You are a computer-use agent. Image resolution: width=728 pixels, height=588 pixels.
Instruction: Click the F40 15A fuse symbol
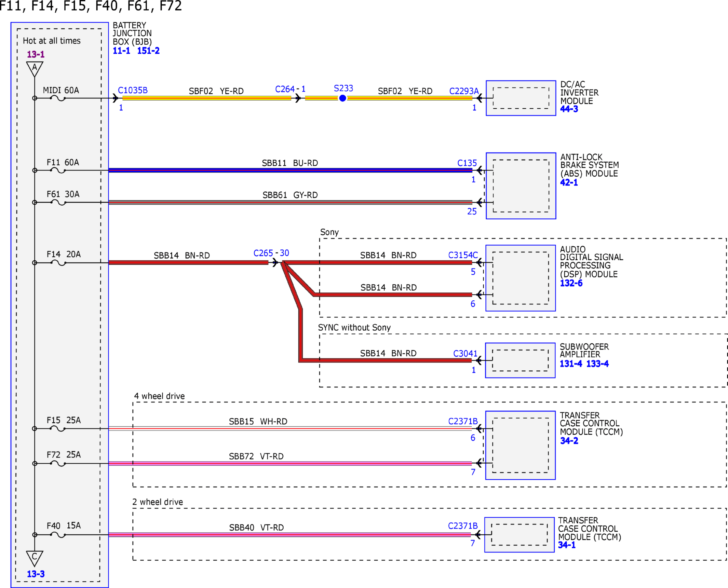(58, 535)
